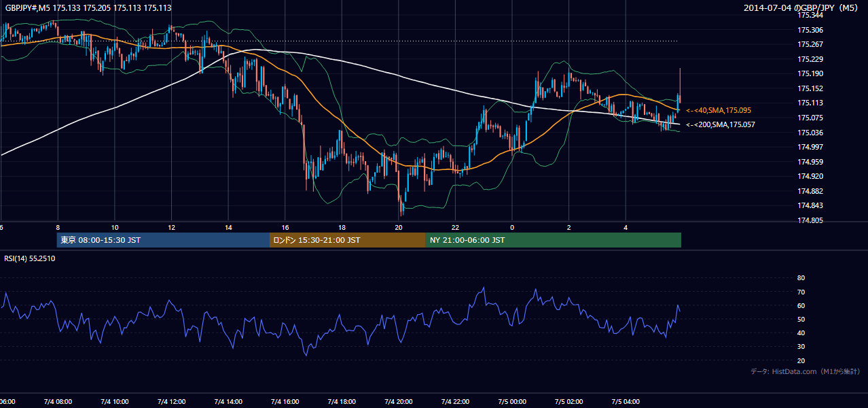Click the Tokyo 08:00-15:30 JST session bar

click(x=163, y=240)
